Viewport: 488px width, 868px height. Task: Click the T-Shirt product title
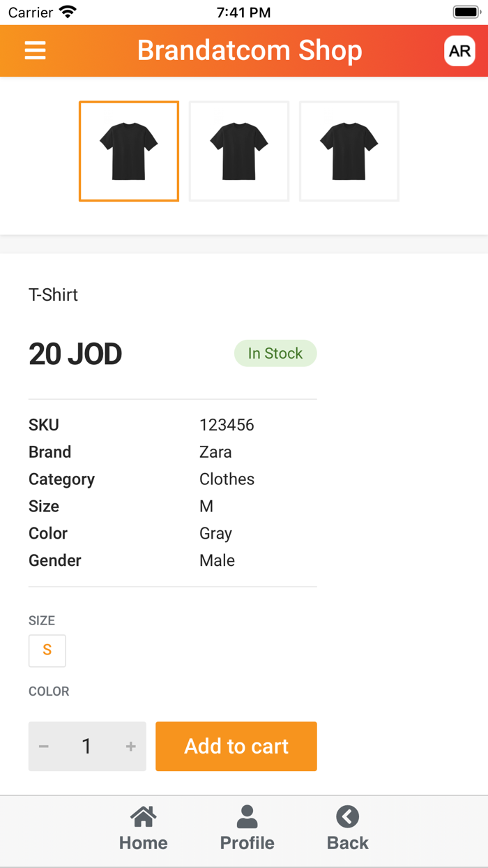point(52,294)
